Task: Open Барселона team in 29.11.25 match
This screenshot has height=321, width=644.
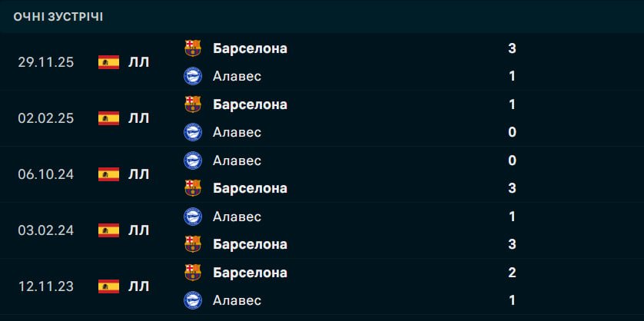Action: (x=250, y=48)
